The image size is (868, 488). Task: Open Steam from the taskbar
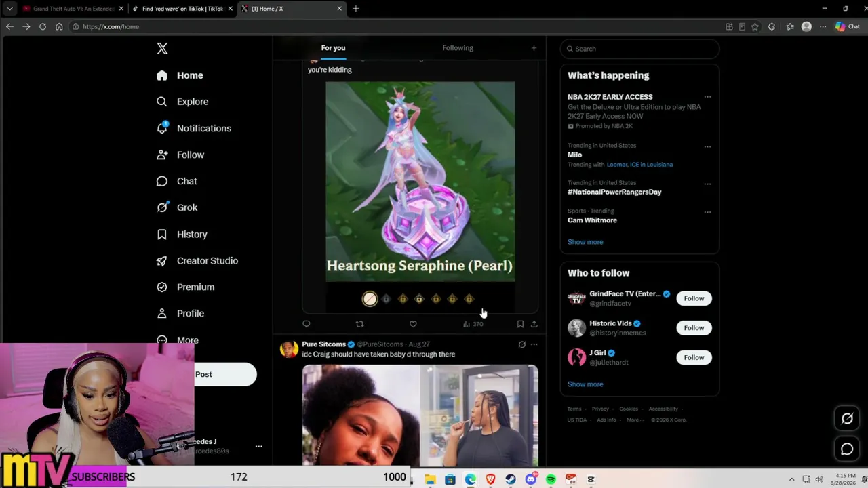point(511,479)
